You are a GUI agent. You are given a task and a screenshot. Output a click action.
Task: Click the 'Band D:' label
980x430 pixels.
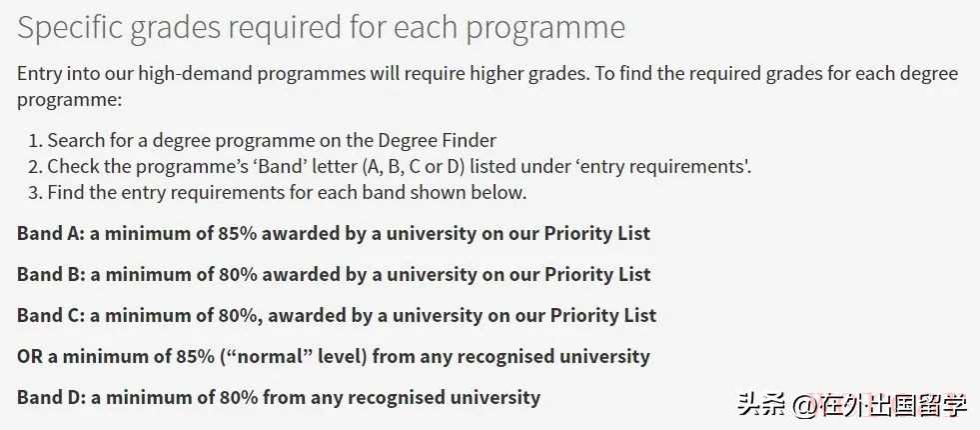50,398
